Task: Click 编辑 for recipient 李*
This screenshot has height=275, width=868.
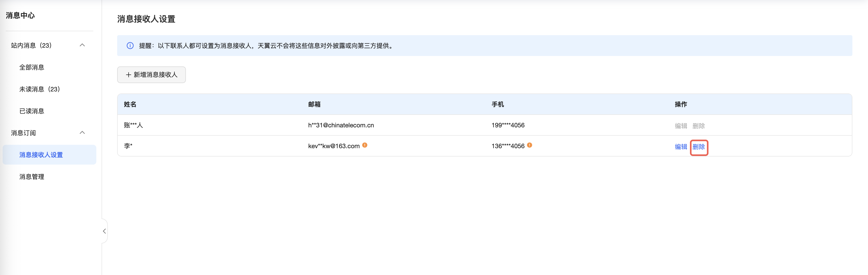Action: point(681,147)
